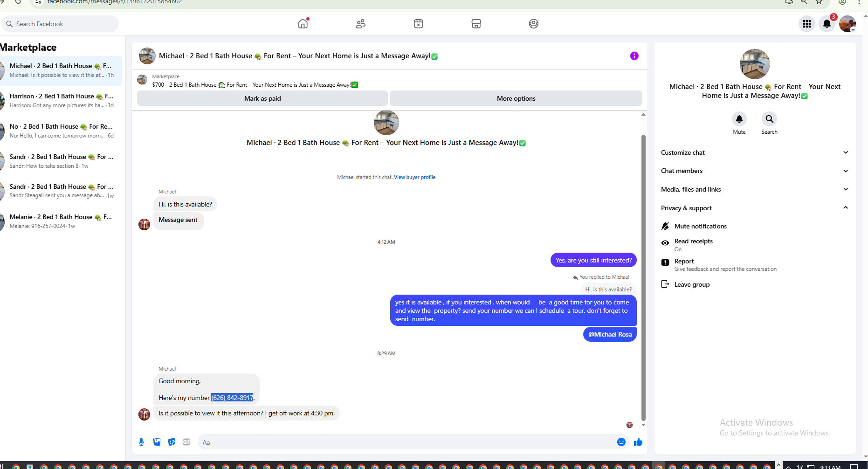
Task: Open the notifications bell icon
Action: click(827, 24)
